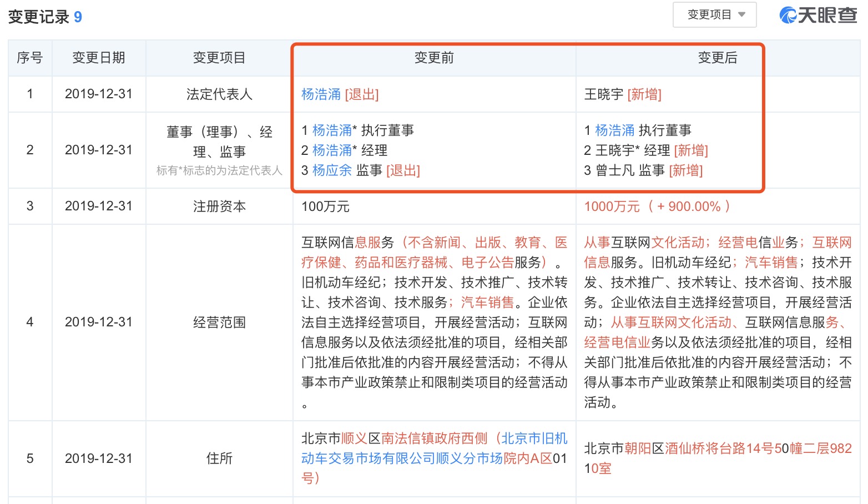Click 王晓宇 [新增] in 法定代表人 row
868x504 pixels.
click(x=623, y=94)
